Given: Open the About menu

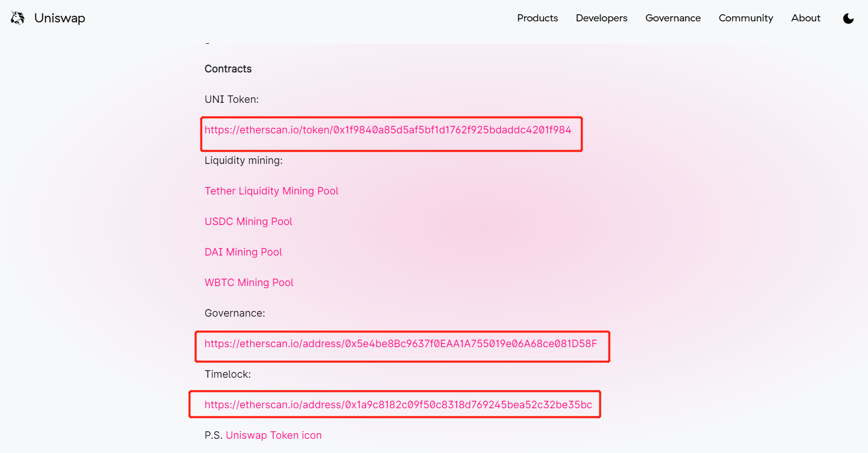Looking at the screenshot, I should pyautogui.click(x=805, y=18).
